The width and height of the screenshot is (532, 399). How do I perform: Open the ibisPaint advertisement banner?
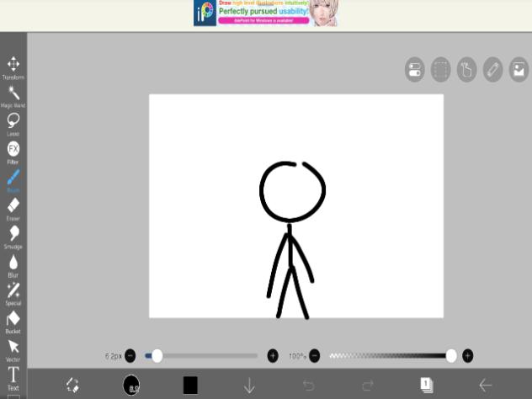[x=266, y=13]
